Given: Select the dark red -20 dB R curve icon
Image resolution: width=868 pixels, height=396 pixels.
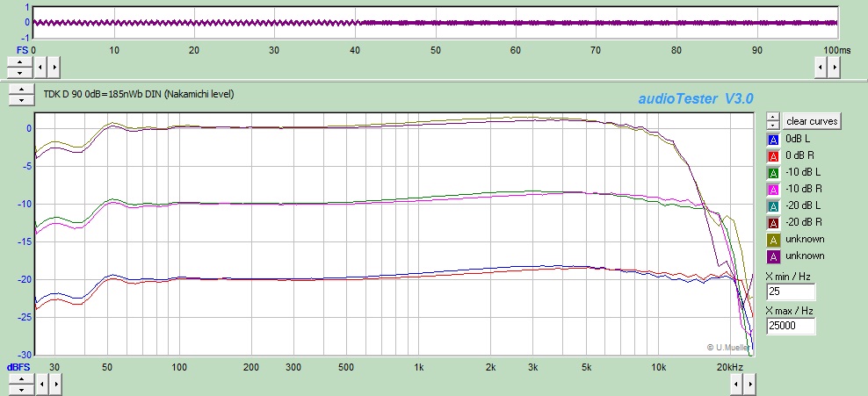Looking at the screenshot, I should 773,222.
